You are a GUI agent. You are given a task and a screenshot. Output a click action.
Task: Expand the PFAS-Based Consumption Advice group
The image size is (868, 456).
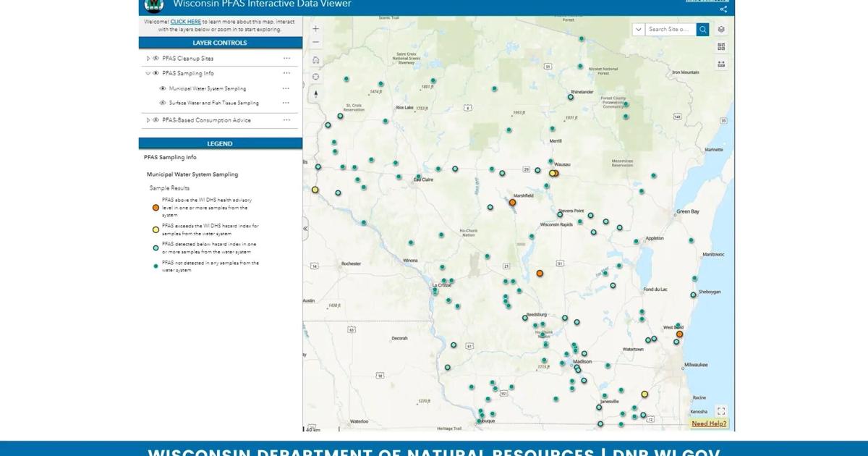pyautogui.click(x=148, y=120)
